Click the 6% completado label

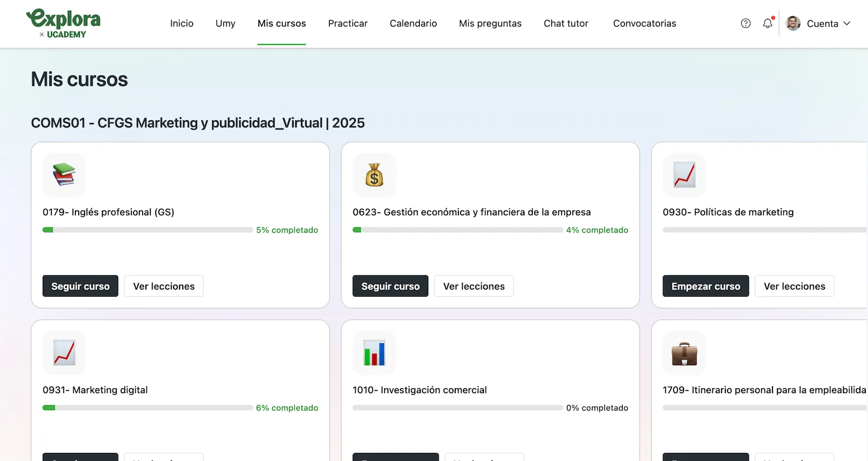tap(287, 408)
